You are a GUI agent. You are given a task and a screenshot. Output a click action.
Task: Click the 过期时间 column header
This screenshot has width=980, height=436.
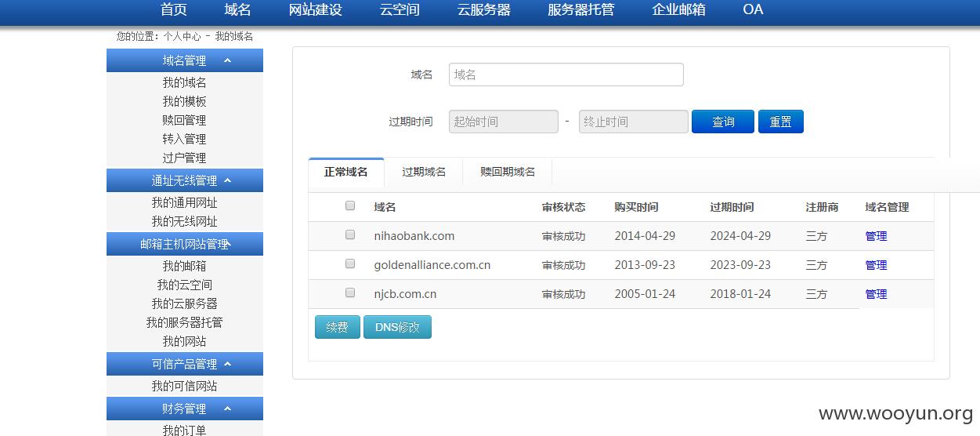pyautogui.click(x=732, y=207)
